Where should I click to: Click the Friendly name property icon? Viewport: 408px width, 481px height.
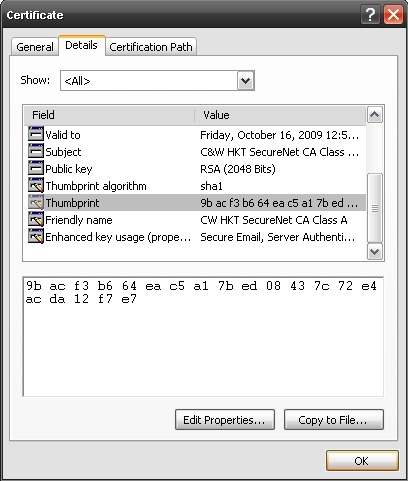click(36, 219)
